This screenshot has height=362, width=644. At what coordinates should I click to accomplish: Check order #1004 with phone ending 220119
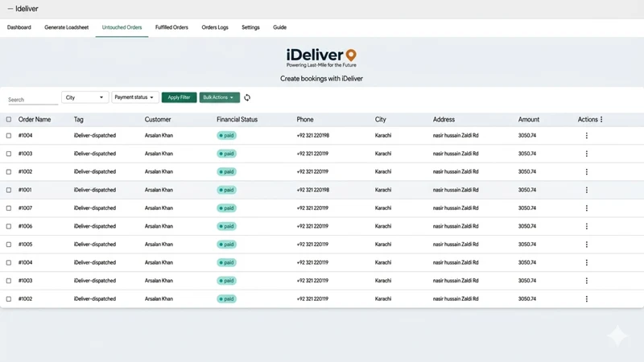coord(9,262)
